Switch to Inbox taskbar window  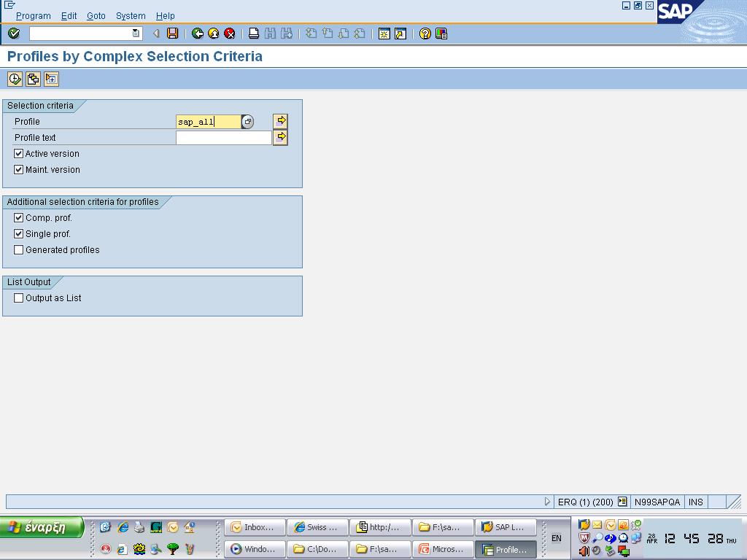click(x=255, y=527)
